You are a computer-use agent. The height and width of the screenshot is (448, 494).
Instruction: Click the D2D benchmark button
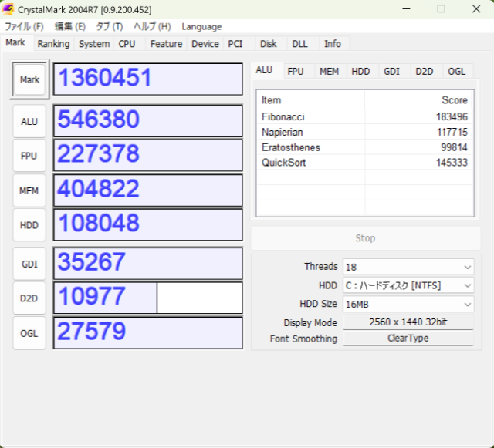click(29, 298)
